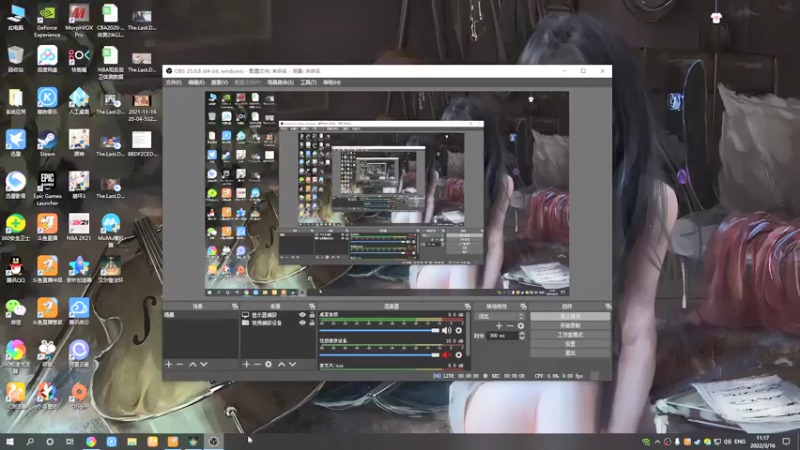Open the WeChat desktop icon

point(16,312)
